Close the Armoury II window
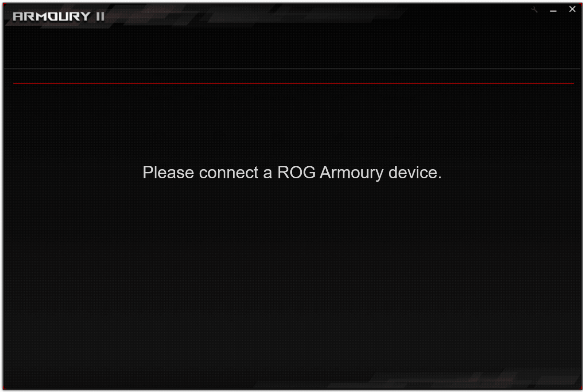The height and width of the screenshot is (392, 583). pos(572,9)
